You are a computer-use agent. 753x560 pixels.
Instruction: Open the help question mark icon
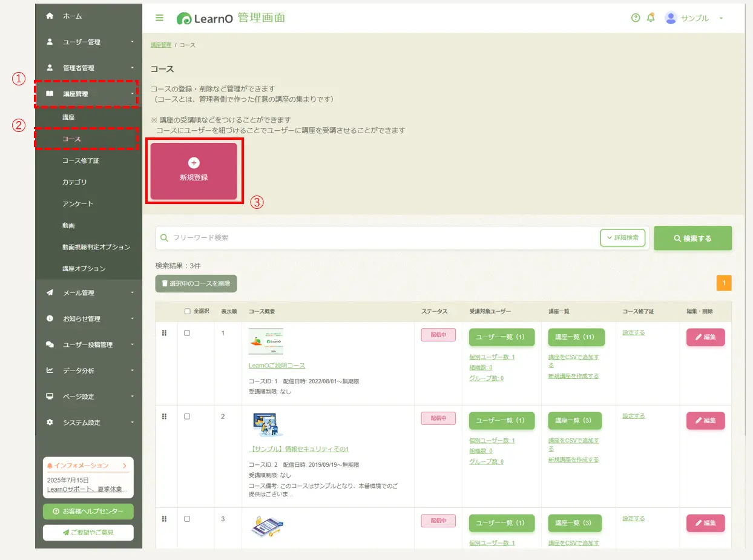pyautogui.click(x=635, y=18)
